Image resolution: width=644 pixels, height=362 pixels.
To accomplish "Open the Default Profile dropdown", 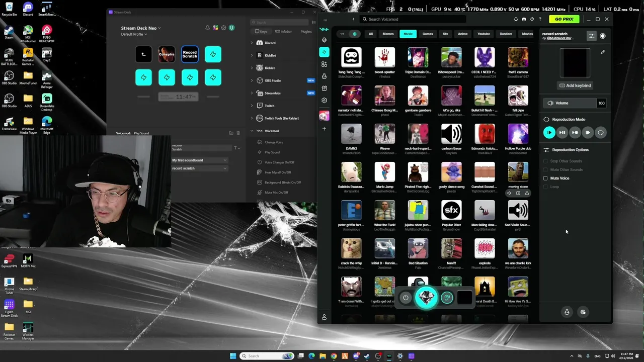I will pos(134,34).
